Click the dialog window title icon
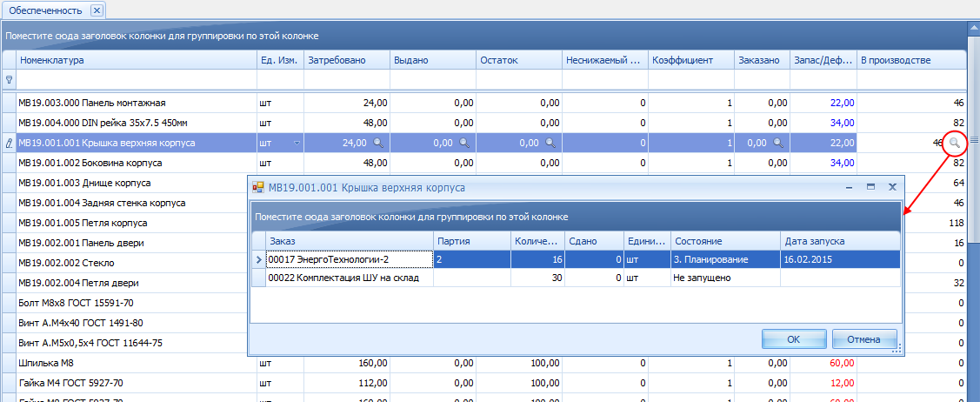Viewport: 980px width, 402px height. point(258,187)
